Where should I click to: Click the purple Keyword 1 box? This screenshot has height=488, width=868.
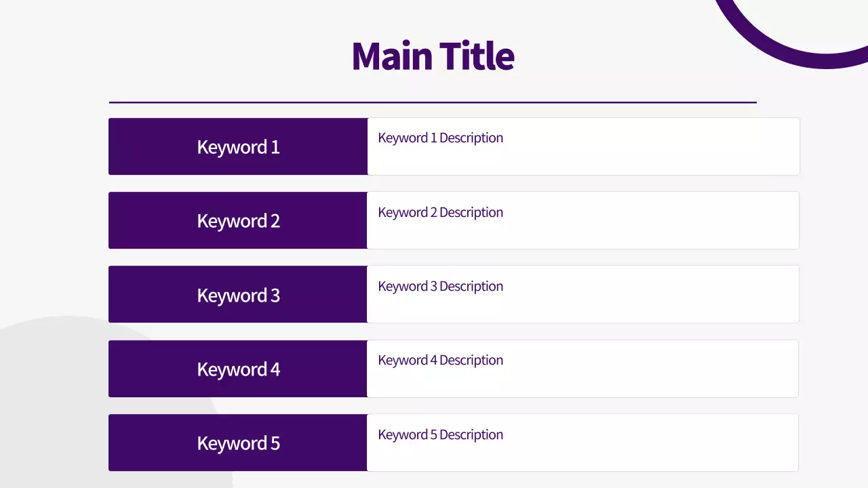tap(237, 147)
